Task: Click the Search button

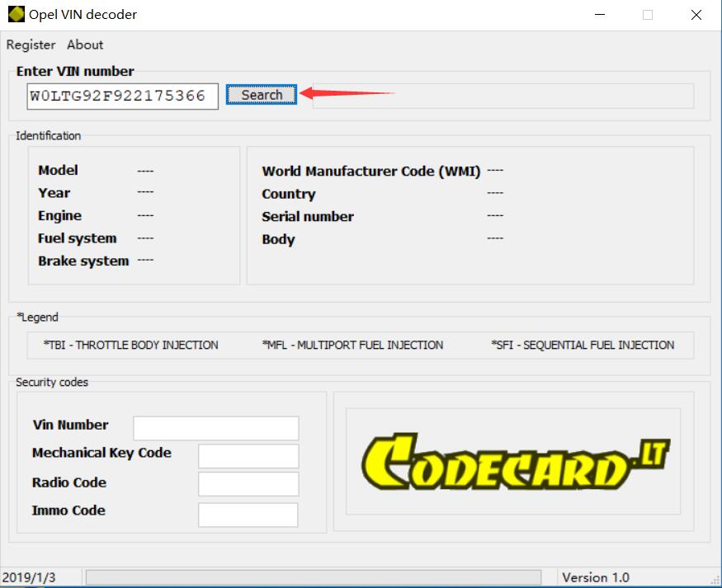Action: 261,95
